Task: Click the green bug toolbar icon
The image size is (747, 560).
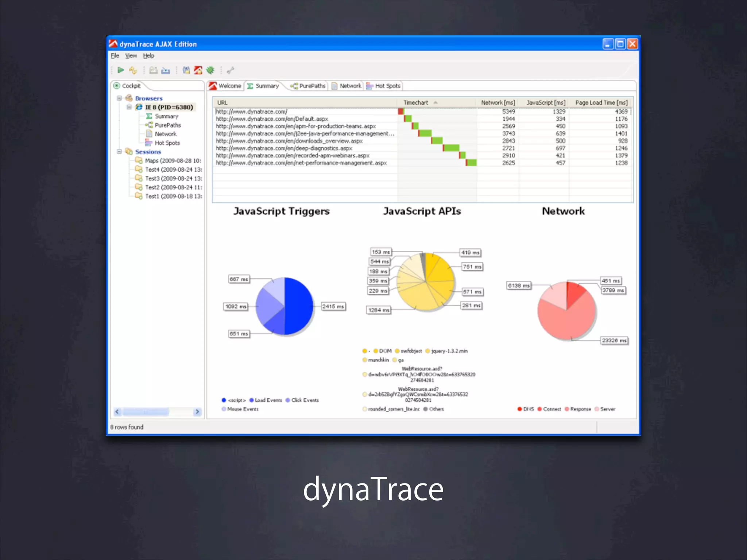Action: [x=210, y=70]
